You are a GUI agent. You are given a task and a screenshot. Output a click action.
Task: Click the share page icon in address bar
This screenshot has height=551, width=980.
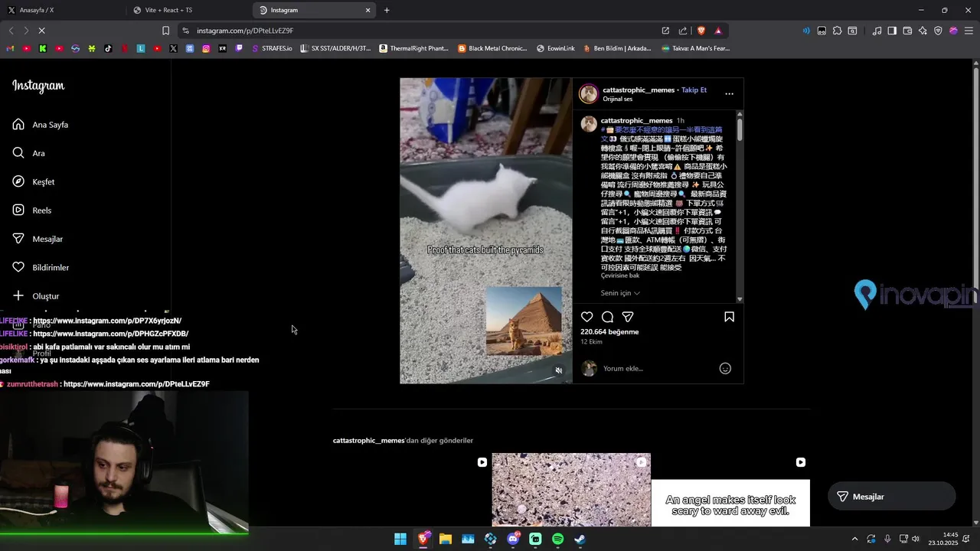click(x=683, y=31)
